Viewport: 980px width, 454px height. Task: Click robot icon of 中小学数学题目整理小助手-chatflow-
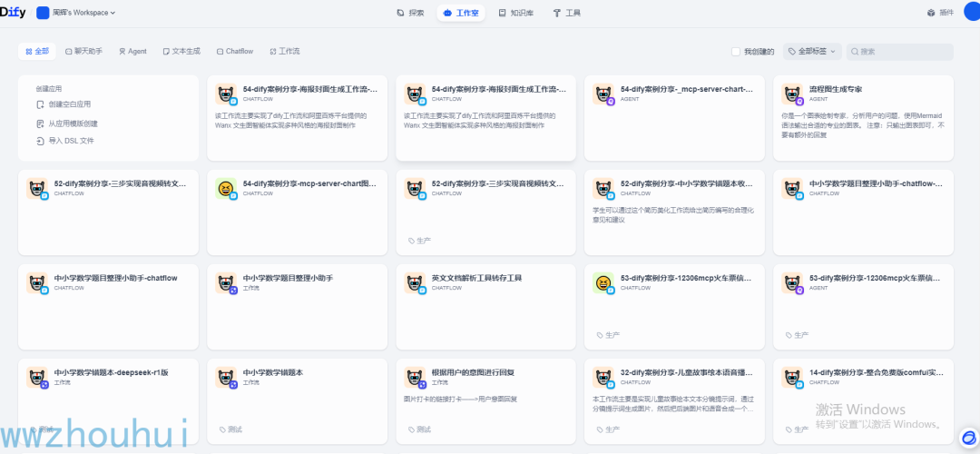[x=792, y=188]
